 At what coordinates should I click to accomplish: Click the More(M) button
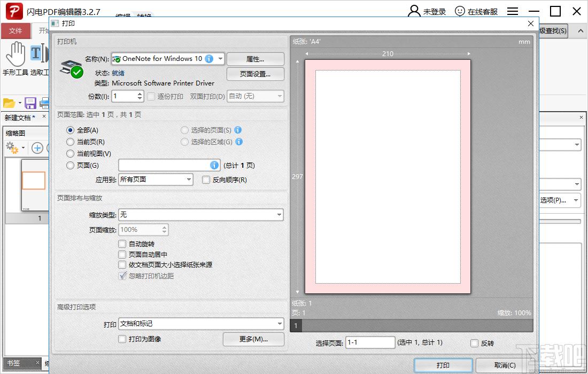coord(253,339)
